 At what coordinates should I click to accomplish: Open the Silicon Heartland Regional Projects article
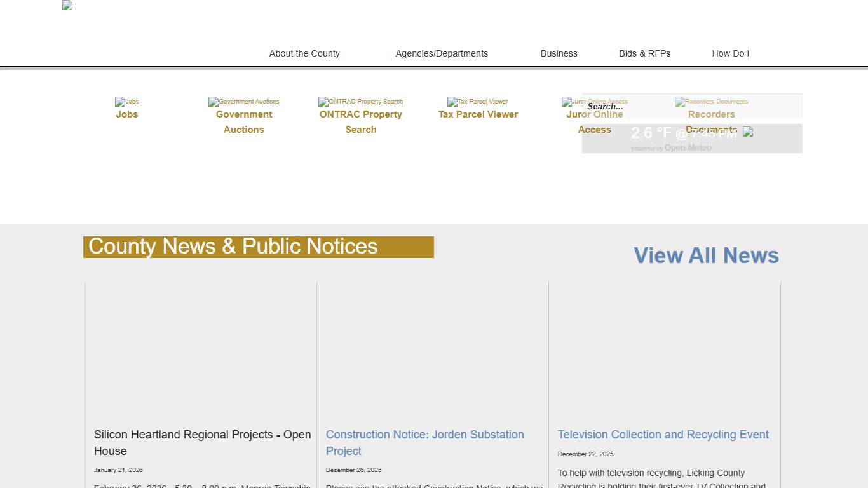(x=202, y=442)
